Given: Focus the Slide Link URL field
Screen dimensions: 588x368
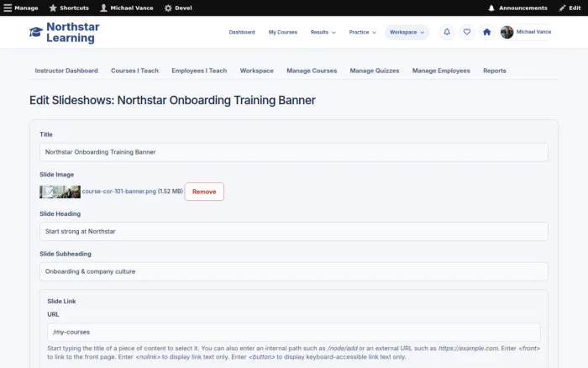Looking at the screenshot, I should (x=294, y=333).
